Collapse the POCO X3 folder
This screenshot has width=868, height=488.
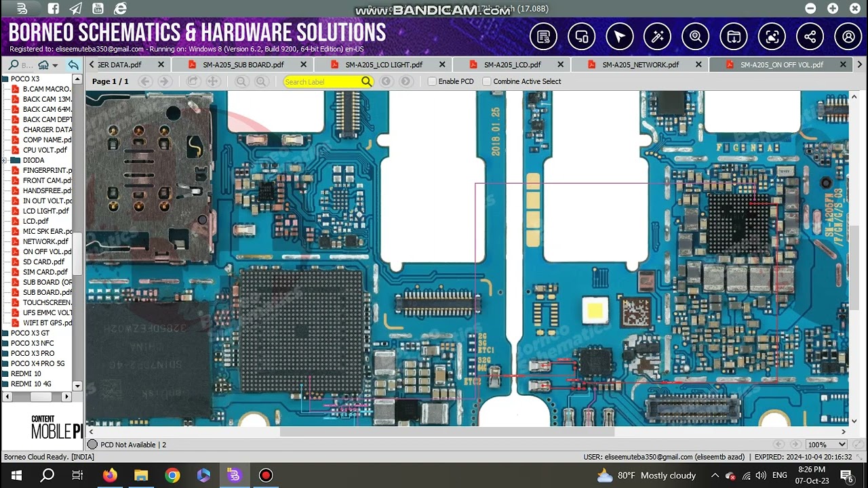[5, 79]
